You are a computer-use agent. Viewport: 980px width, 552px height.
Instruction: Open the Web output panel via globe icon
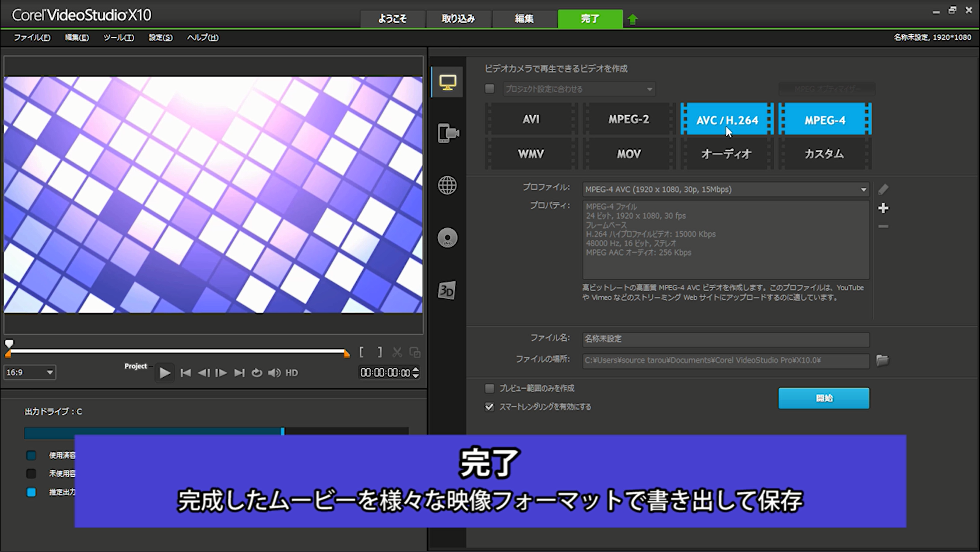(447, 186)
